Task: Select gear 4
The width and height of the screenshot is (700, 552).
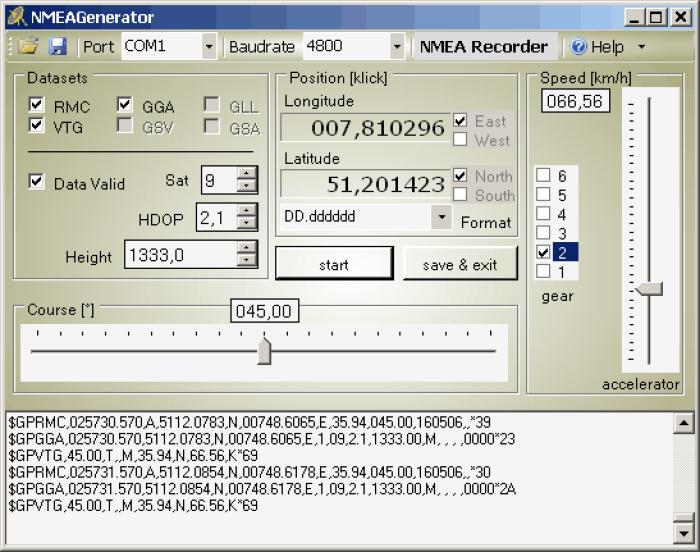Action: coord(543,213)
